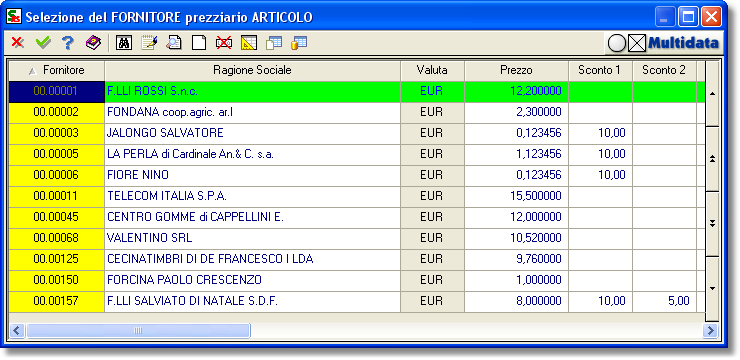The width and height of the screenshot is (740, 360).
Task: Open help via the blue question mark
Action: point(68,43)
